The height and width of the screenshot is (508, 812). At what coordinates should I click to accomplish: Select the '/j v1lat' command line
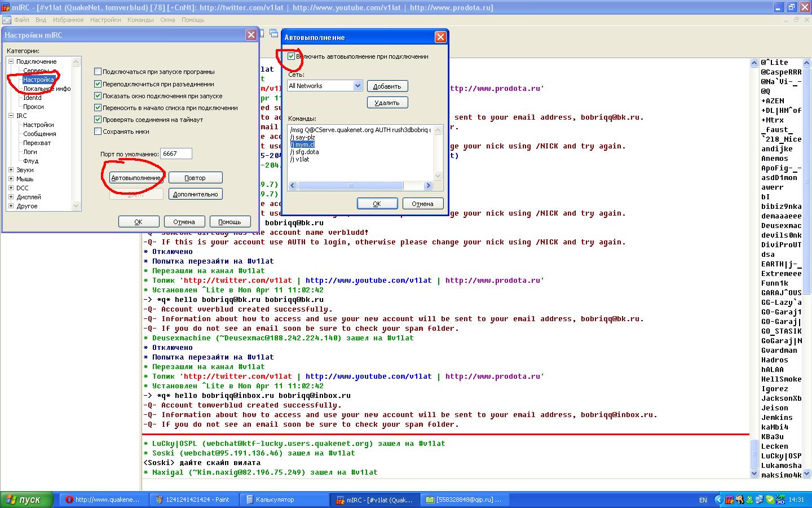(x=299, y=159)
